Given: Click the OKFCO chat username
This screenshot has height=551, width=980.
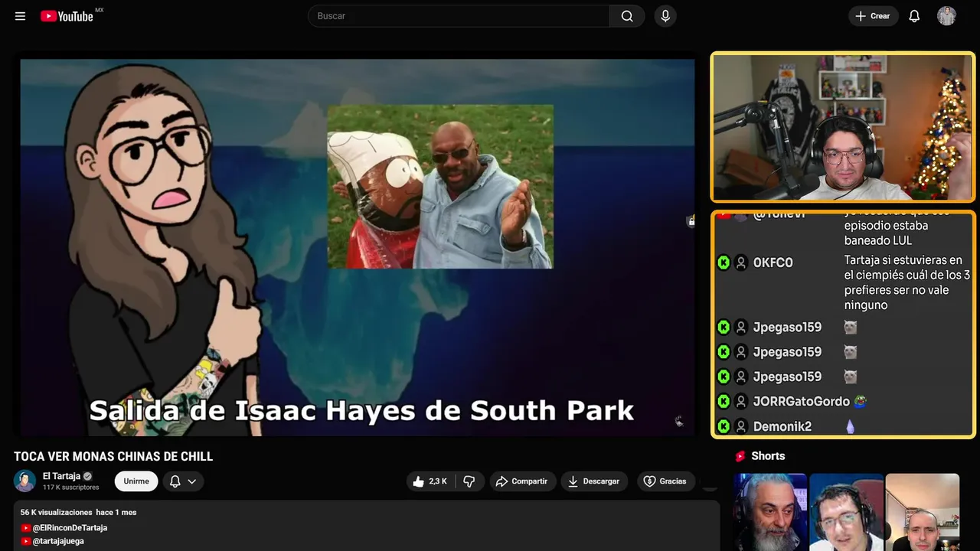Looking at the screenshot, I should click(x=773, y=262).
